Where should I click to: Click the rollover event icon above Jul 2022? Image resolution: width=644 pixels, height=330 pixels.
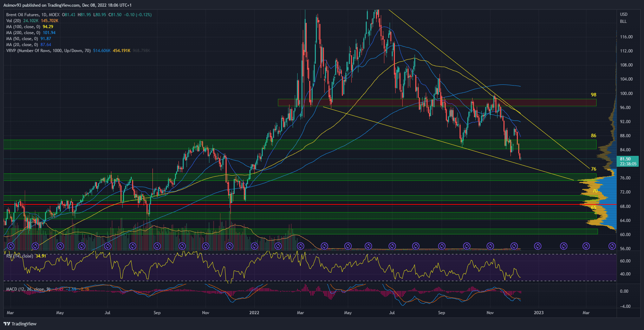point(392,246)
